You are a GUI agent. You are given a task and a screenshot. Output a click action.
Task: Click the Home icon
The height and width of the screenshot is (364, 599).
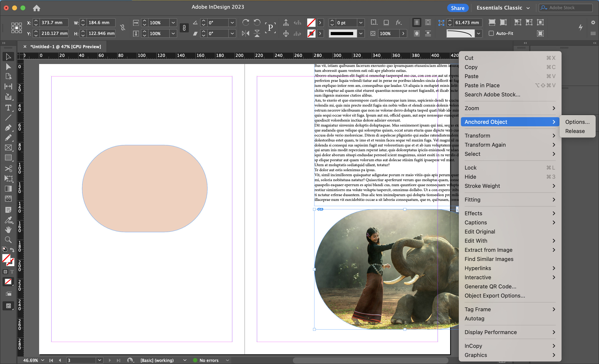coord(36,8)
